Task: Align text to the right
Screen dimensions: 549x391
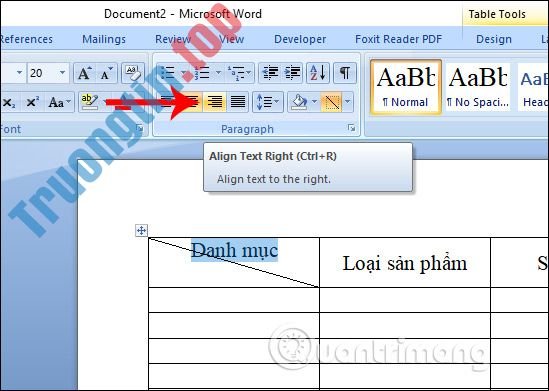Action: pos(215,102)
